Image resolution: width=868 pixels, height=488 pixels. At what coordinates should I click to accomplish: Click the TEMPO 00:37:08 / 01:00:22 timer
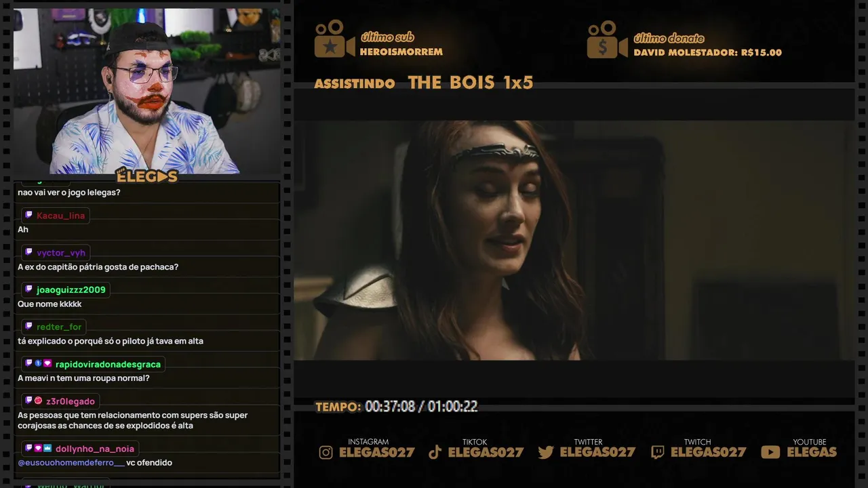(x=397, y=407)
